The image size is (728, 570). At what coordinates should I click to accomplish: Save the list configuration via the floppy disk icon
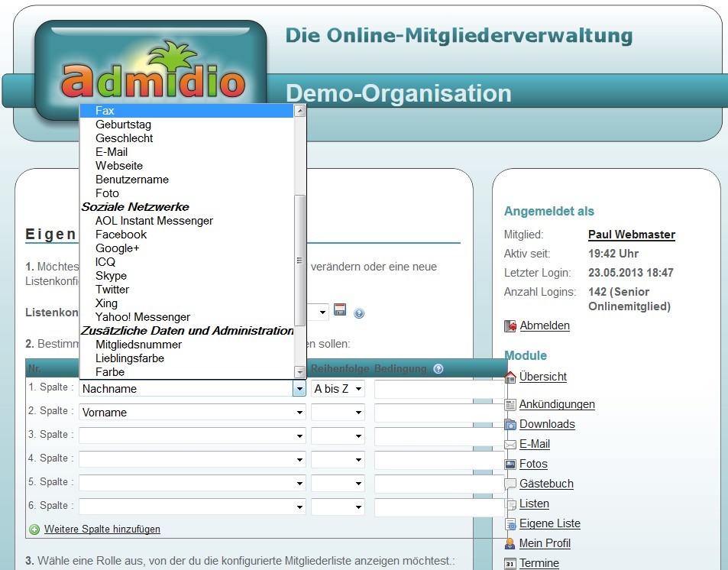click(x=340, y=310)
